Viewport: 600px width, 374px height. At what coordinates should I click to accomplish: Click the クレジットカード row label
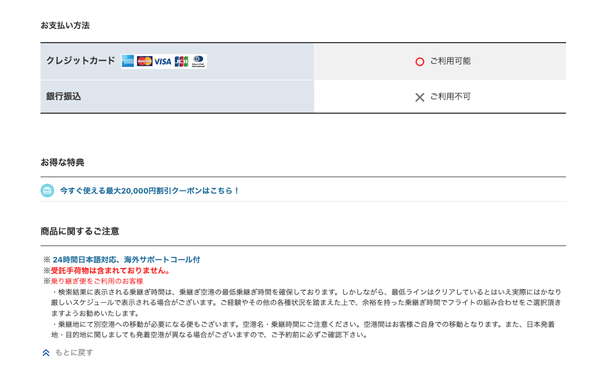[x=81, y=60]
